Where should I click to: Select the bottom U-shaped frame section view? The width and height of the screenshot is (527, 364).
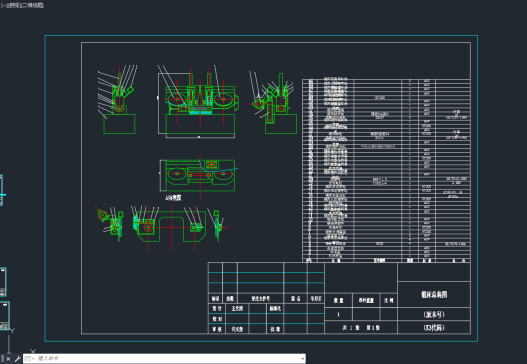click(x=171, y=227)
